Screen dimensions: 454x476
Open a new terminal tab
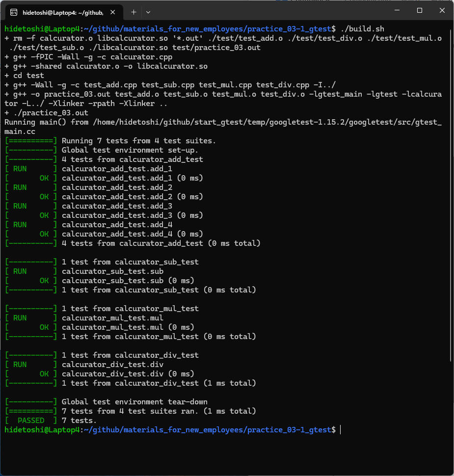tap(134, 12)
